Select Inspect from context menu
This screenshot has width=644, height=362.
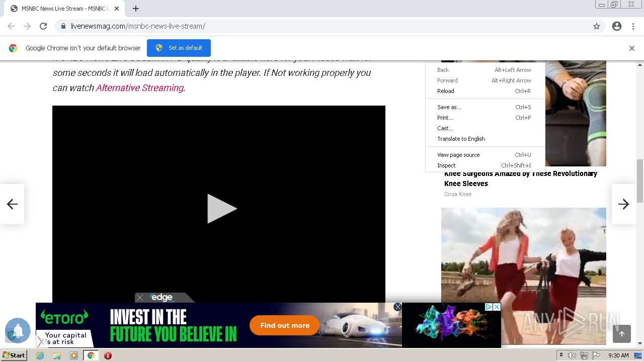[x=485, y=165]
